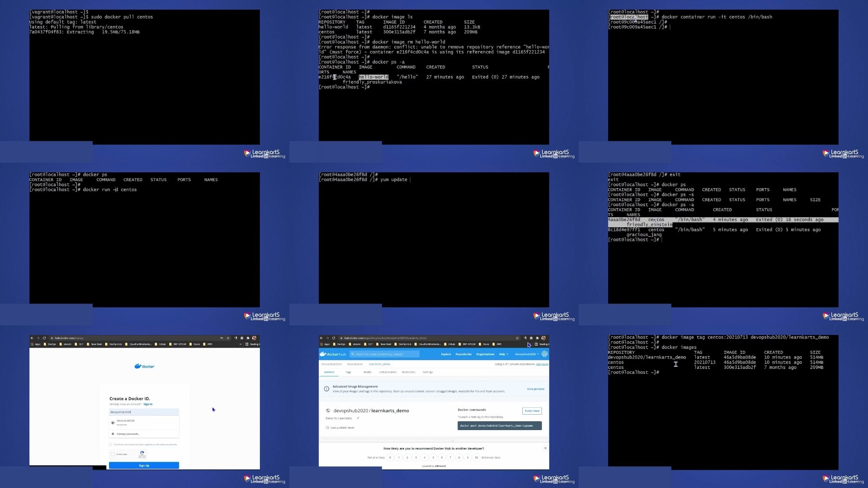This screenshot has width=868, height=488.
Task: Click reCAPTCHA logo on signup form
Action: tap(142, 454)
